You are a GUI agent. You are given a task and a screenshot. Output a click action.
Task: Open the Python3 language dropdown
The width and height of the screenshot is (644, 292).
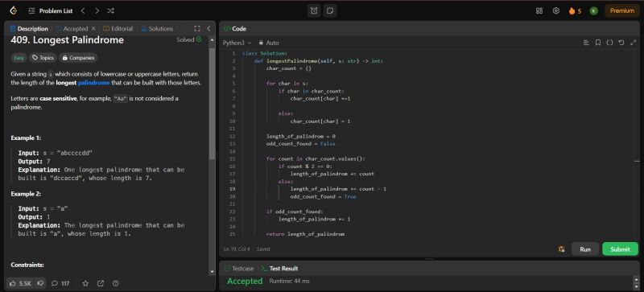coord(237,43)
